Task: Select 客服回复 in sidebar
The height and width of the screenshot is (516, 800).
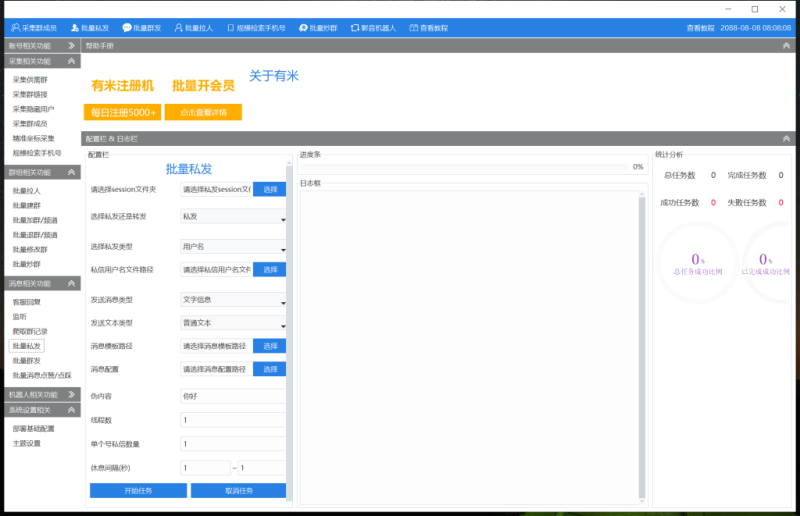Action: (27, 302)
